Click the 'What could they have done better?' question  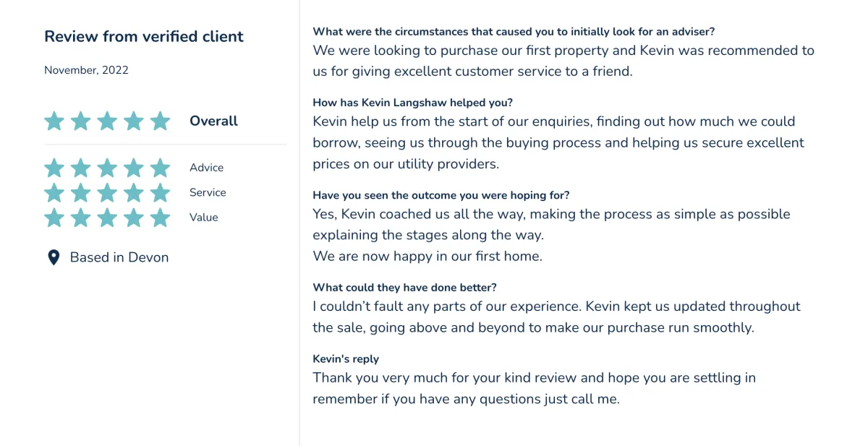[405, 288]
